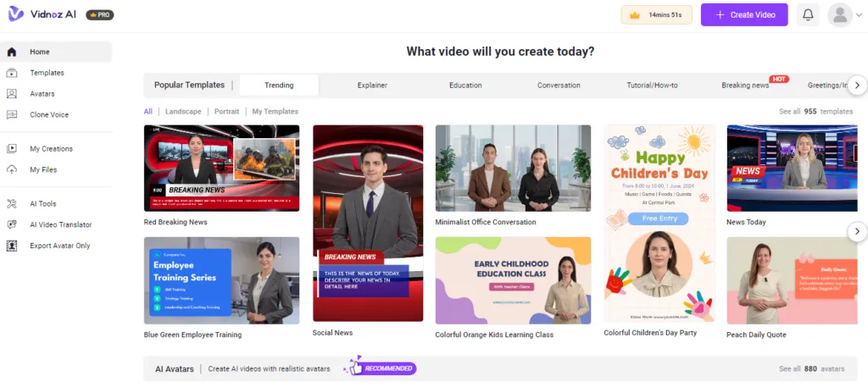Click the PRO crown badge
This screenshot has height=387, width=868.
(100, 15)
